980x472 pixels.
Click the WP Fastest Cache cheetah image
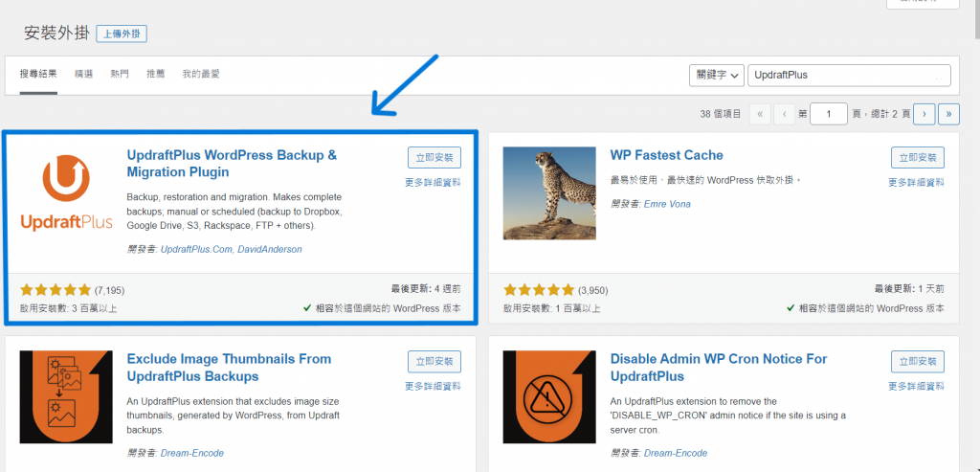[x=549, y=193]
